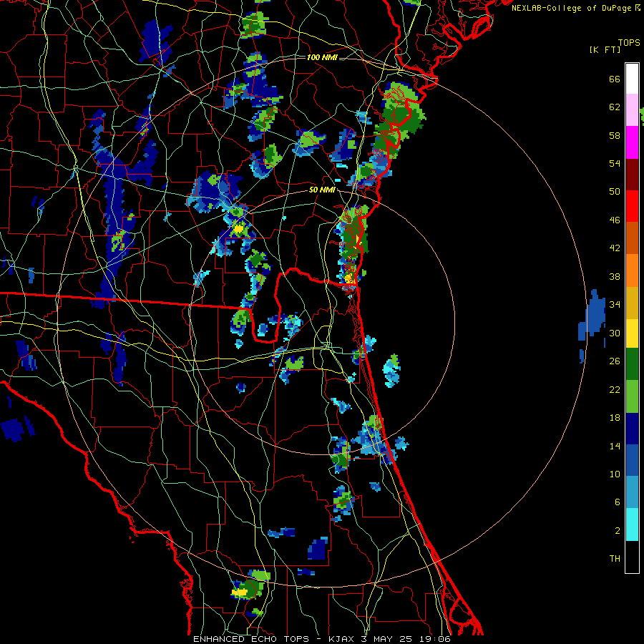Click the 50 legend value

click(x=615, y=191)
